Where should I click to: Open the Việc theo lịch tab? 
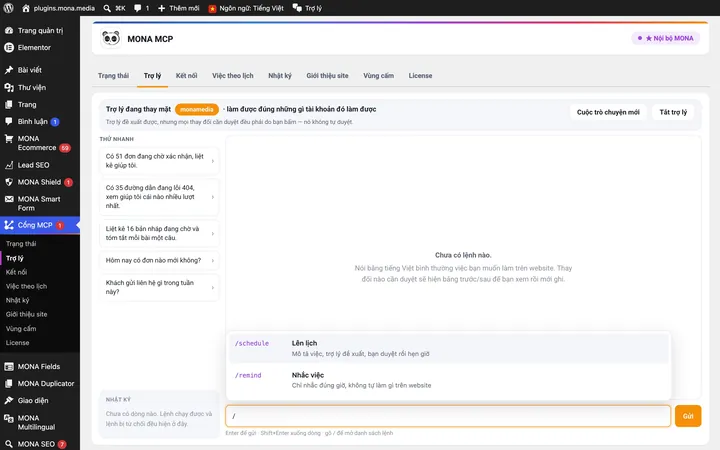[233, 76]
